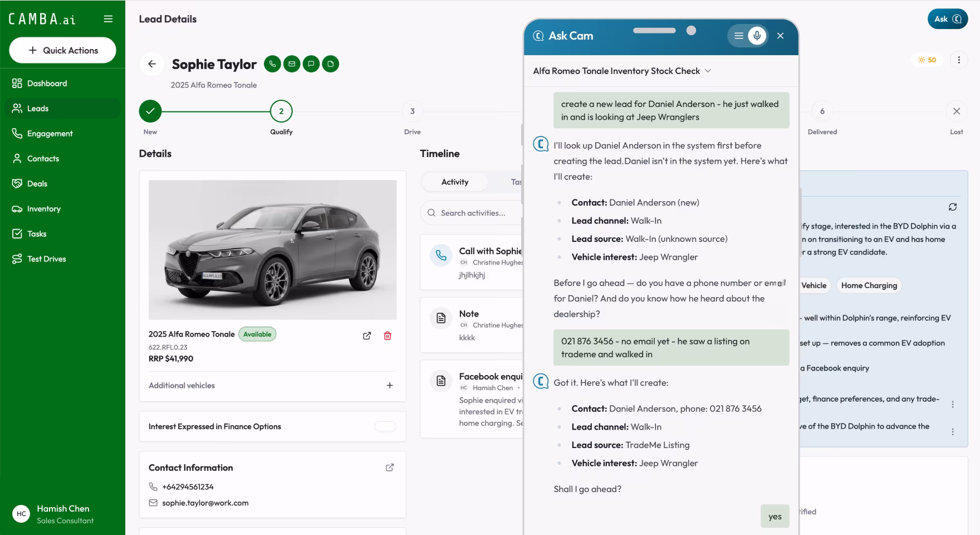Open the Leads section
Viewport: 980px width, 535px height.
tap(62, 109)
